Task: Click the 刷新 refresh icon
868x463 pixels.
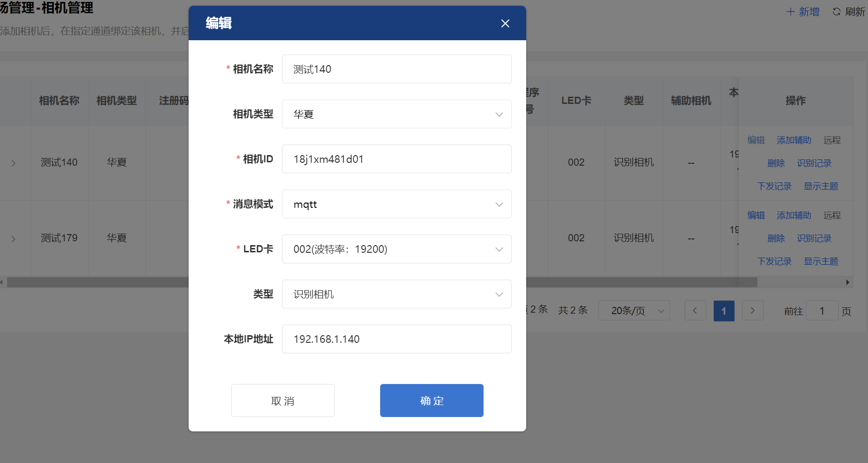Action: [x=836, y=12]
